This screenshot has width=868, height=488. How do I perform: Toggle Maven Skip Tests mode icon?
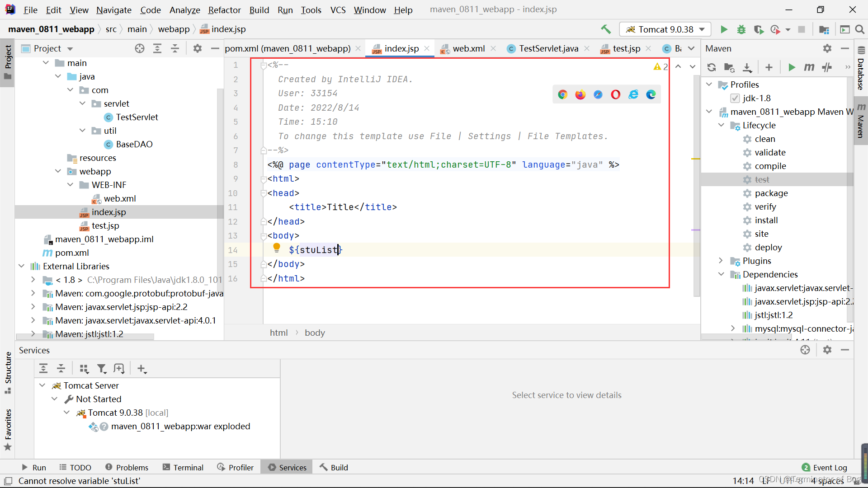tap(827, 67)
